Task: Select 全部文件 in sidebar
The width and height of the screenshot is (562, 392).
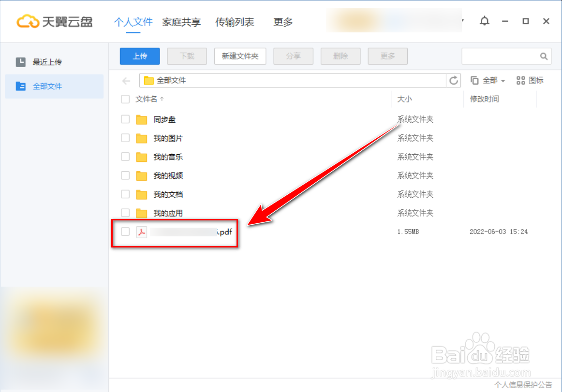Action: tap(54, 86)
